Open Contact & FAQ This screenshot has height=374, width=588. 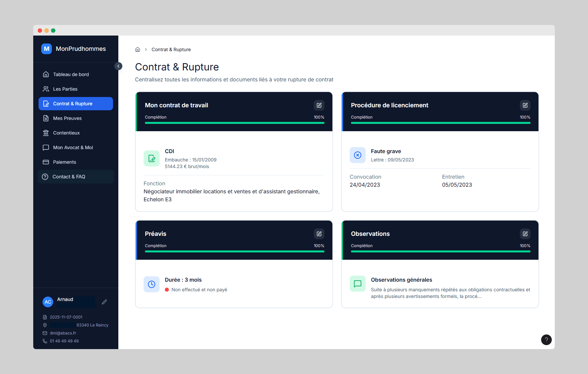pyautogui.click(x=69, y=177)
